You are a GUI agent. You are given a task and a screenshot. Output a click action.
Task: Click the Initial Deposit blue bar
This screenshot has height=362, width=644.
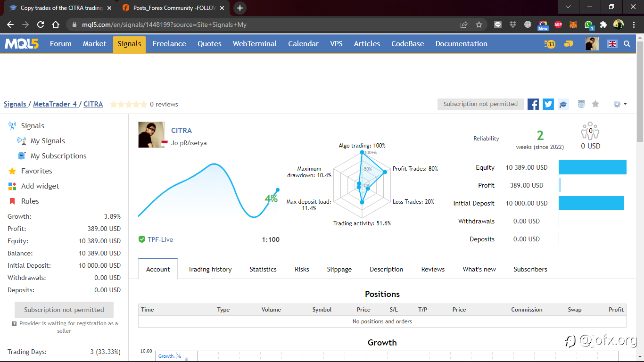591,203
